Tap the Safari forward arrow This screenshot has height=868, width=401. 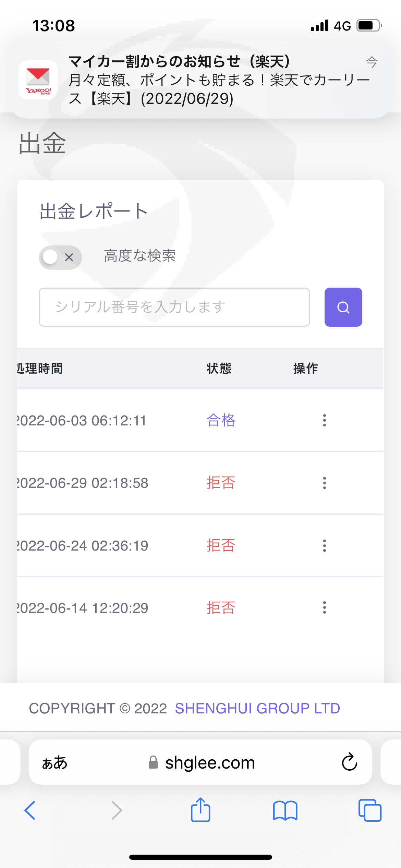click(x=117, y=810)
